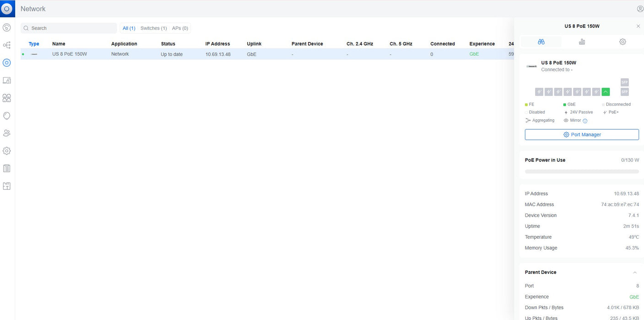Switch to the Overview binoculars tab in device panel
Screen dimensions: 644x320
(x=541, y=42)
